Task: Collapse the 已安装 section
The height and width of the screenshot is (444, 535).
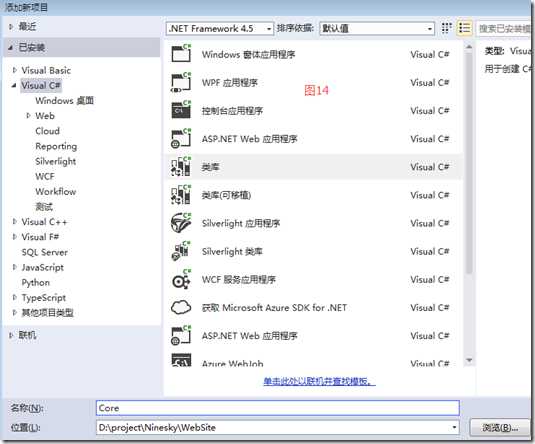Action: click(x=11, y=47)
